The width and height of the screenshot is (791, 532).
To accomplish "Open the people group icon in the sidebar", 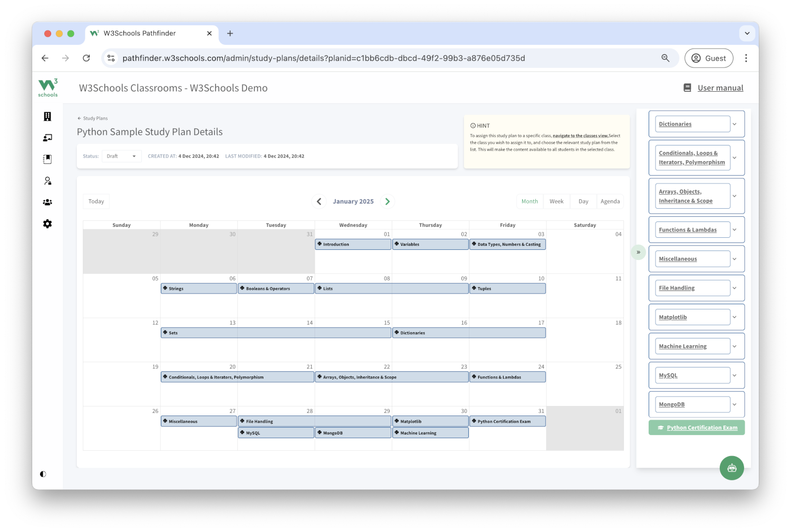I will point(47,202).
